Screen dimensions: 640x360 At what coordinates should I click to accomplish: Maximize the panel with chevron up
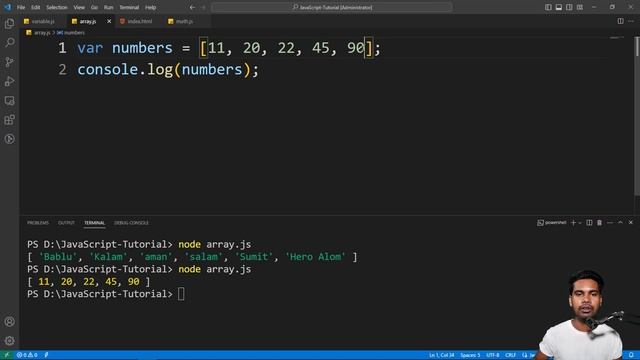pyautogui.click(x=620, y=222)
